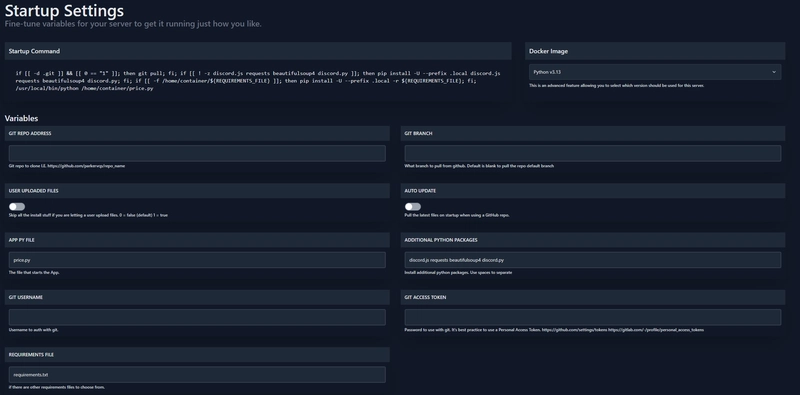Click the AUTO UPDATE label
The height and width of the screenshot is (395, 800).
[420, 190]
